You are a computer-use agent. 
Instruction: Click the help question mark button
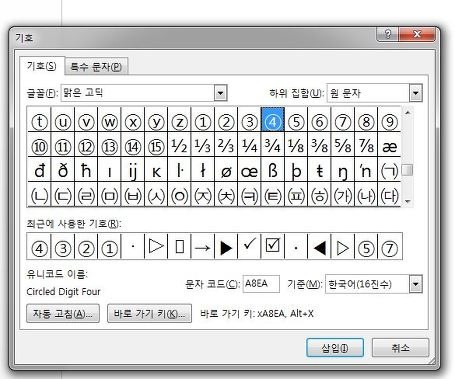[x=388, y=34]
